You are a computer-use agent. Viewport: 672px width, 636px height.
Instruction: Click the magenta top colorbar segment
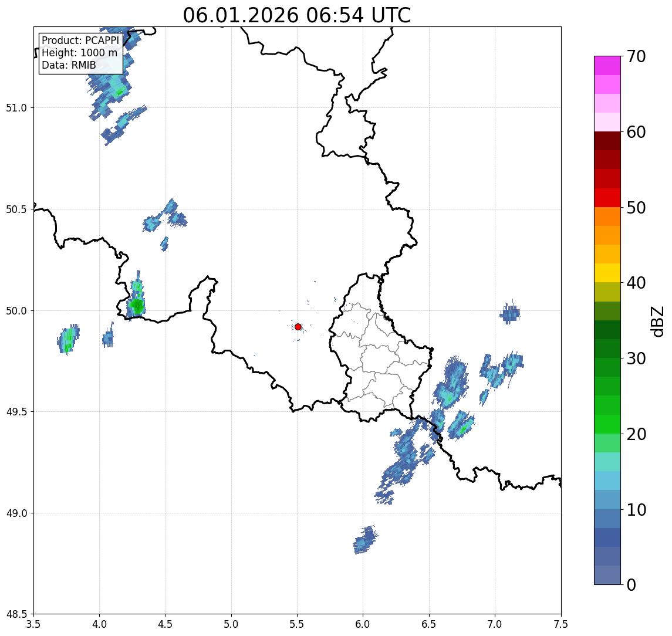[607, 66]
